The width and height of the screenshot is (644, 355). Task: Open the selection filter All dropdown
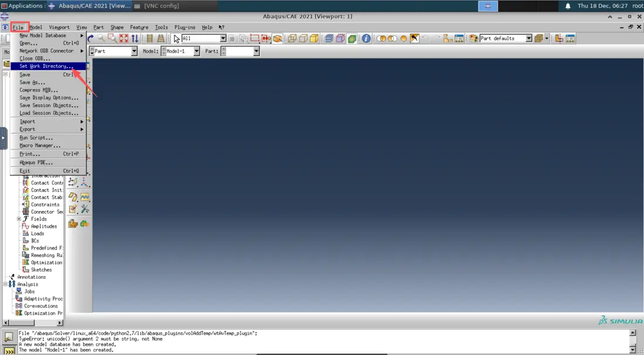click(x=223, y=39)
